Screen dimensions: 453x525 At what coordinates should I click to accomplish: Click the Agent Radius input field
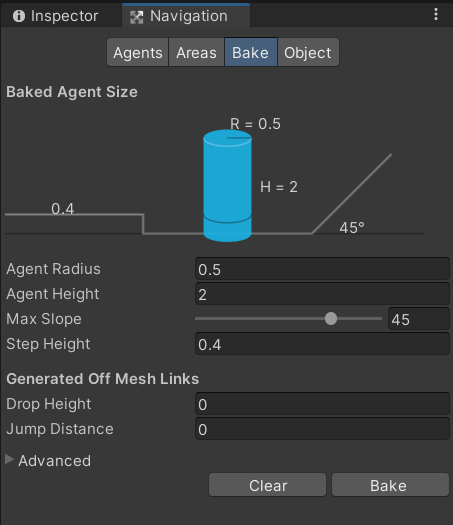click(322, 269)
